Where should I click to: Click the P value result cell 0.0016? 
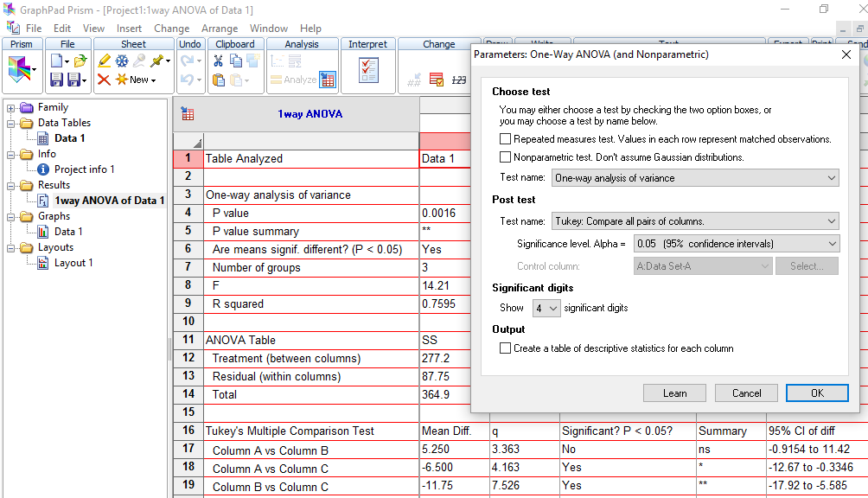coord(444,213)
